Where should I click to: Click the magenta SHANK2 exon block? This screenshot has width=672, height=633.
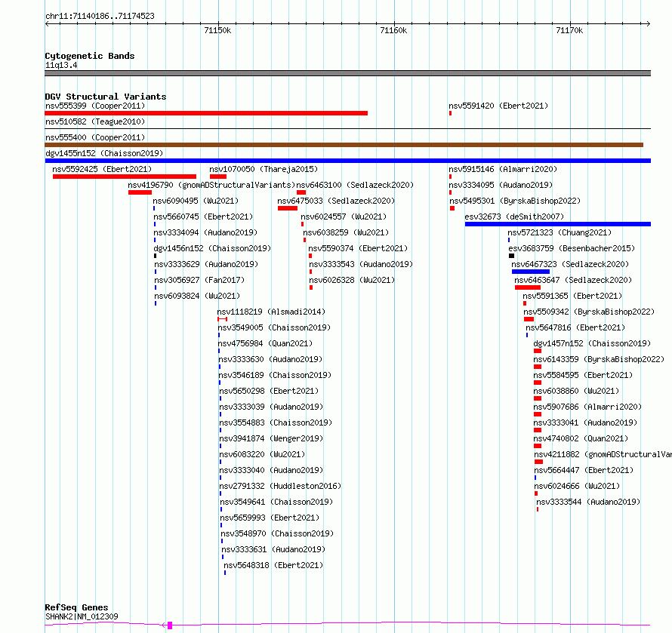click(x=170, y=625)
